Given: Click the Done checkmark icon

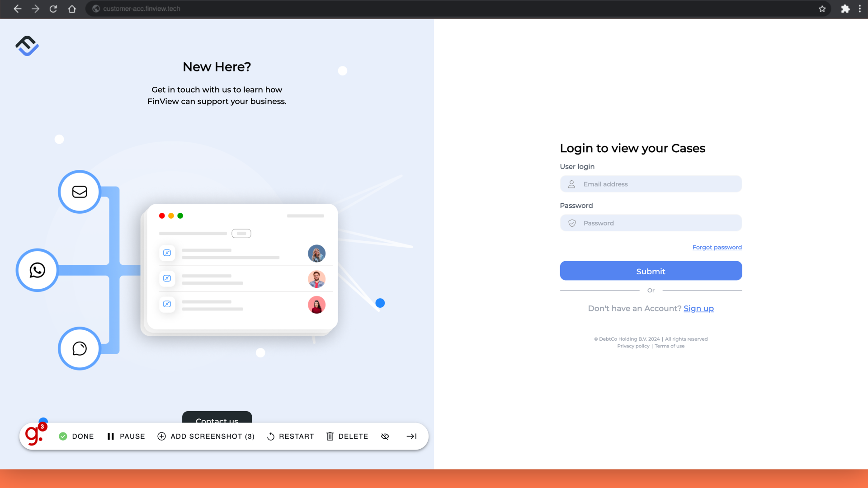Looking at the screenshot, I should tap(63, 436).
